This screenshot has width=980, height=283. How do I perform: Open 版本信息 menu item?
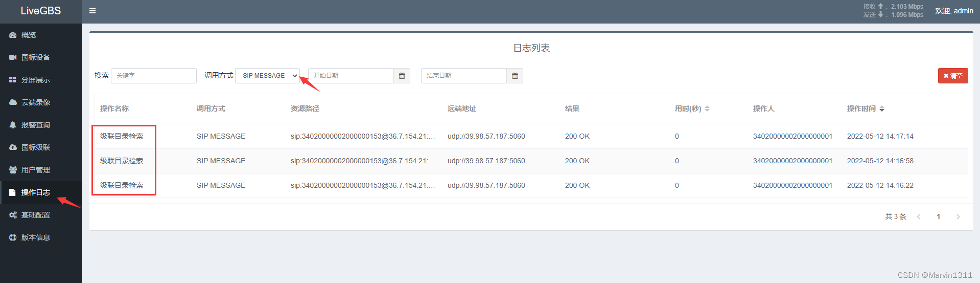(x=41, y=237)
